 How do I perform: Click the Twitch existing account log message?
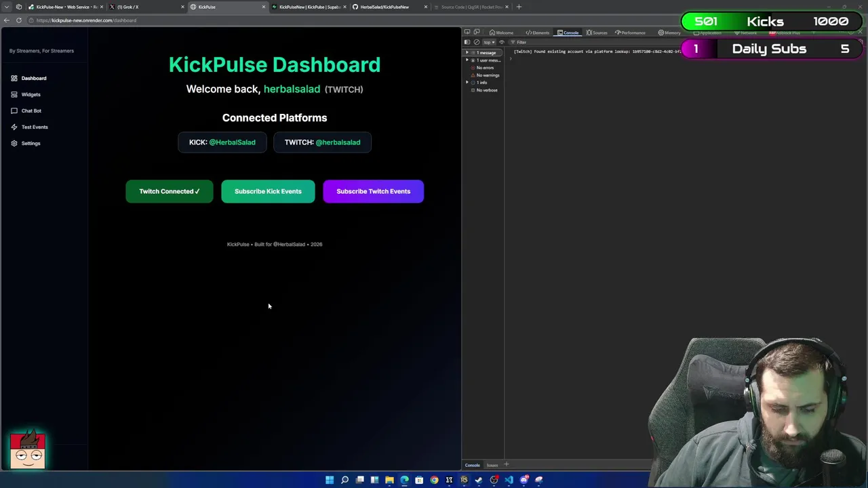(x=597, y=52)
